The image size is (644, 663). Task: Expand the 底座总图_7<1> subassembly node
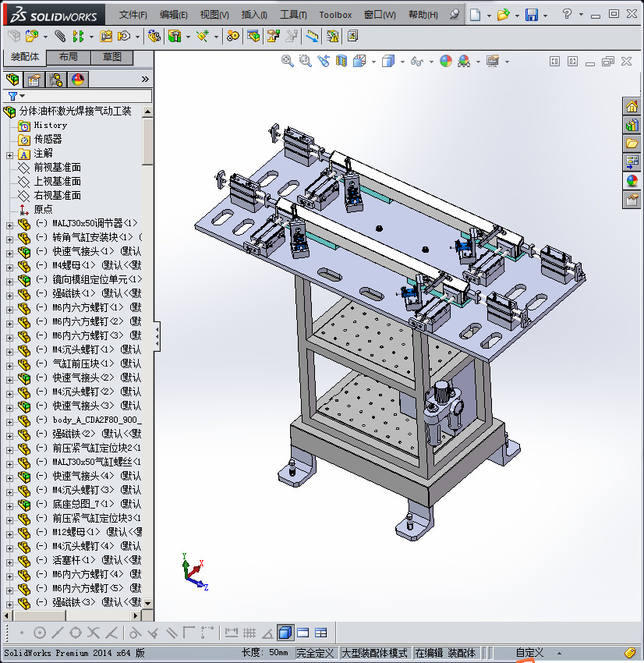(x=9, y=506)
